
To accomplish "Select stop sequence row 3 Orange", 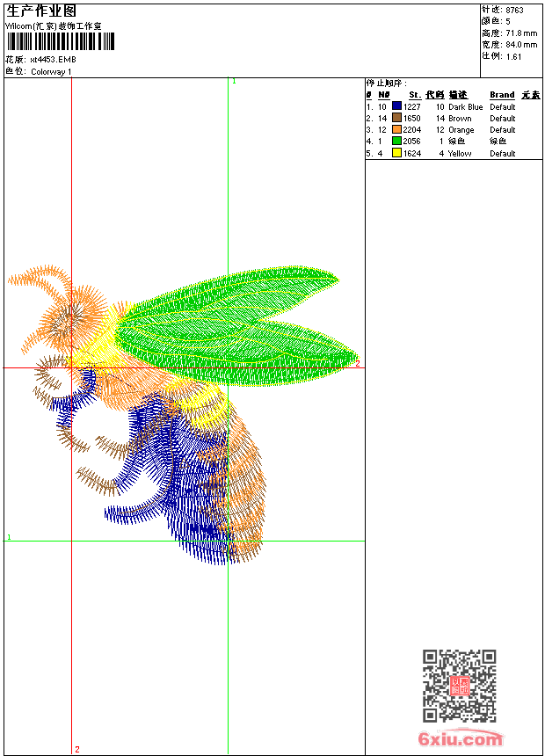I will [x=454, y=130].
